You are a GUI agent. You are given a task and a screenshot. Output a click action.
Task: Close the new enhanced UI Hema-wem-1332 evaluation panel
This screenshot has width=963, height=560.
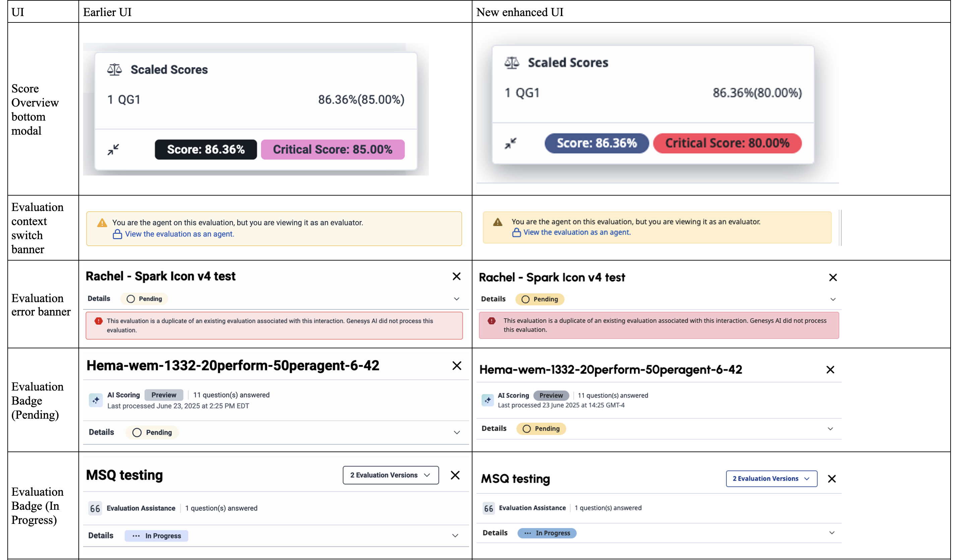coord(830,369)
